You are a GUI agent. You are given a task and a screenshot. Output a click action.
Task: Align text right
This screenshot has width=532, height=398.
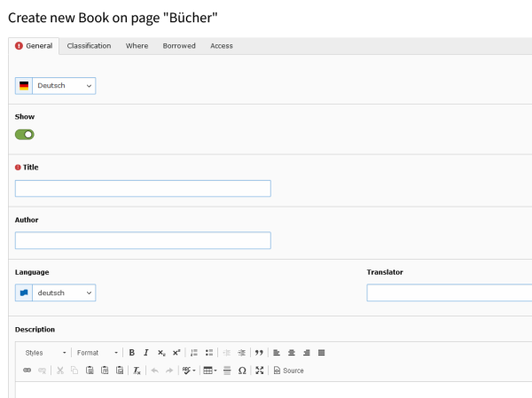click(x=307, y=353)
